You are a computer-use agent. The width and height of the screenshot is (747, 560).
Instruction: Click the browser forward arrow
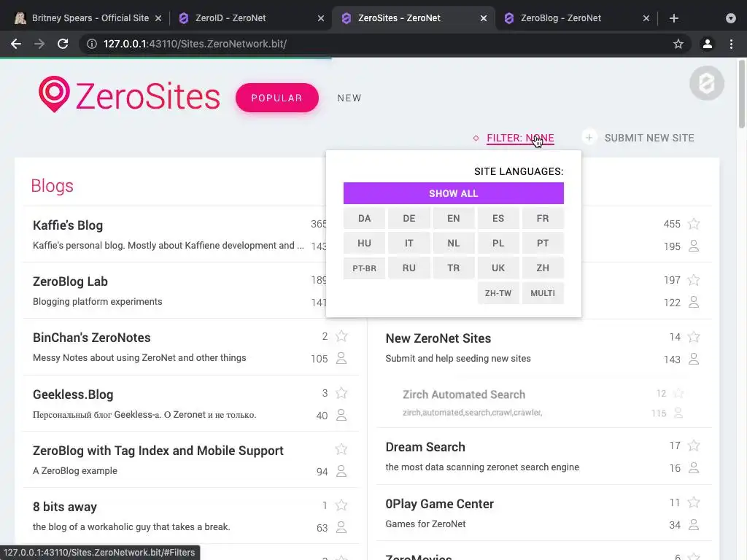coord(39,44)
